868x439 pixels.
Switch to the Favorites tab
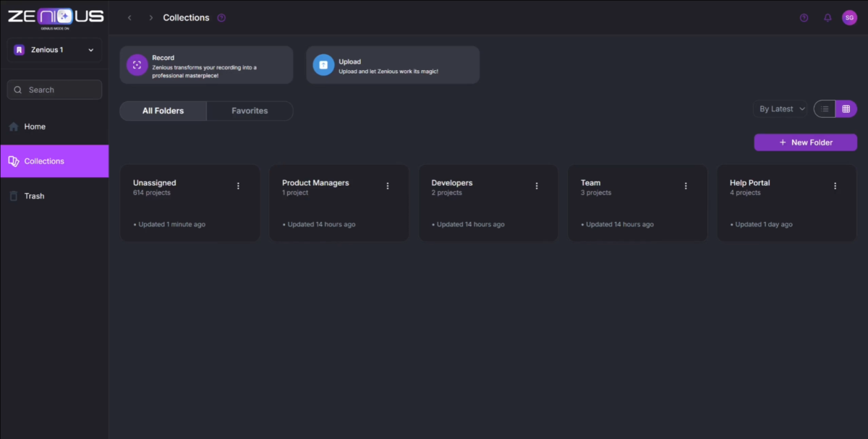point(250,111)
